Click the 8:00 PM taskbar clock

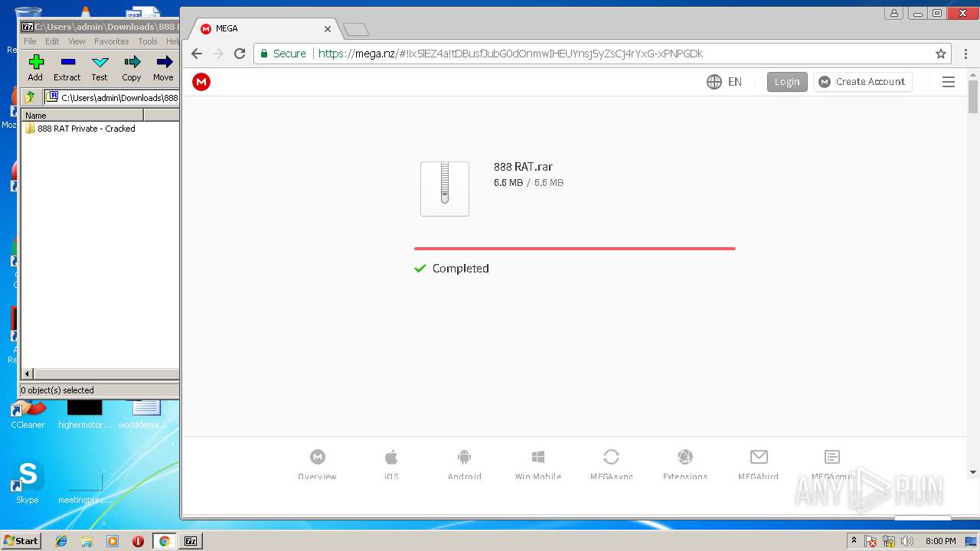tap(940, 541)
